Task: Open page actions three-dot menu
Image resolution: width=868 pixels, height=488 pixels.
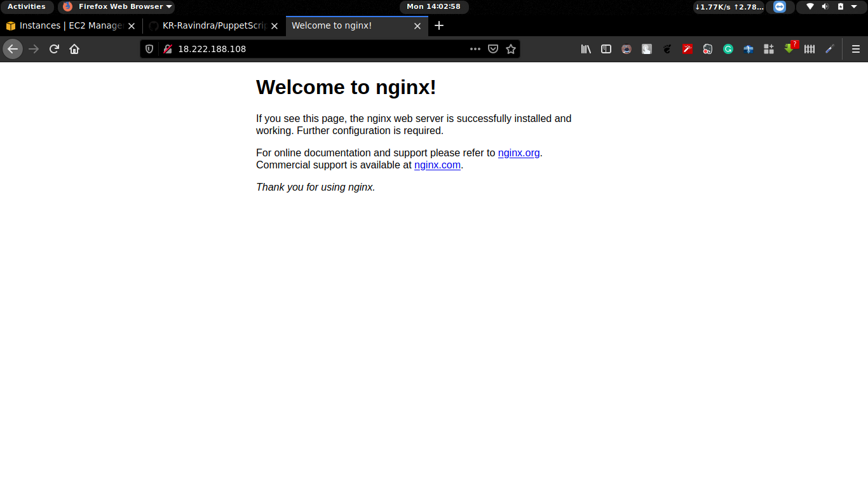Action: point(475,49)
